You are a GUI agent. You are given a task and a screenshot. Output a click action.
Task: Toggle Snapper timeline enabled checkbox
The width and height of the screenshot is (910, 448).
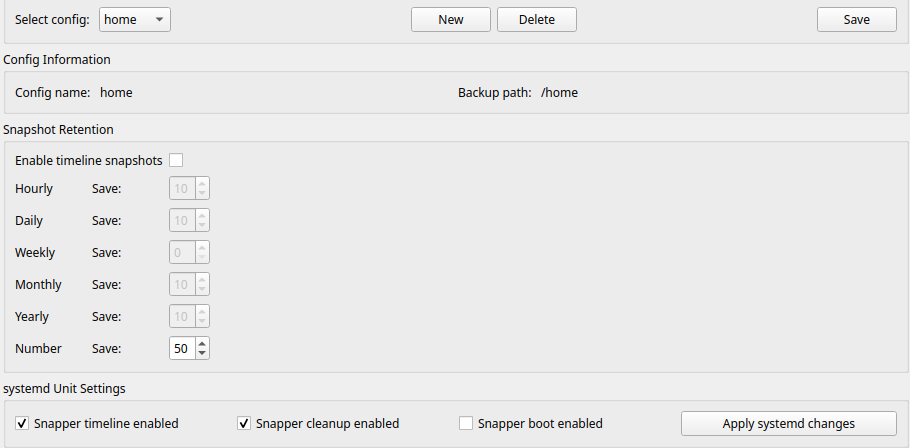tap(22, 423)
